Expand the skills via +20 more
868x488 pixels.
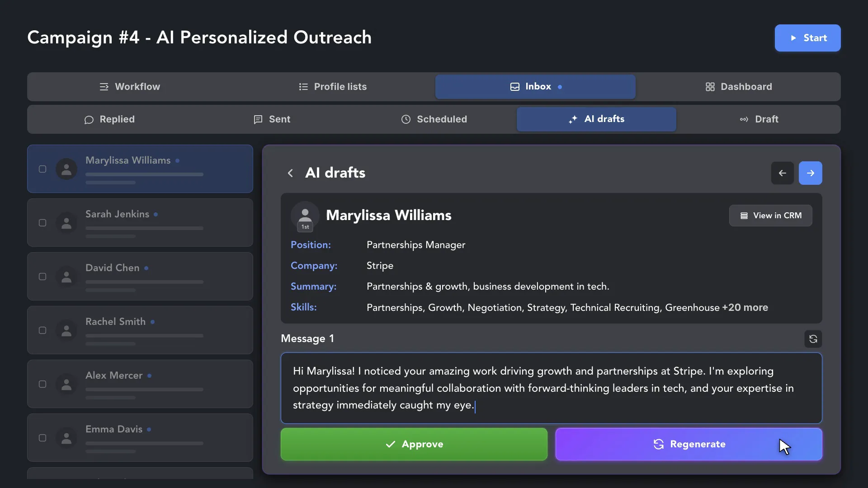tap(745, 307)
